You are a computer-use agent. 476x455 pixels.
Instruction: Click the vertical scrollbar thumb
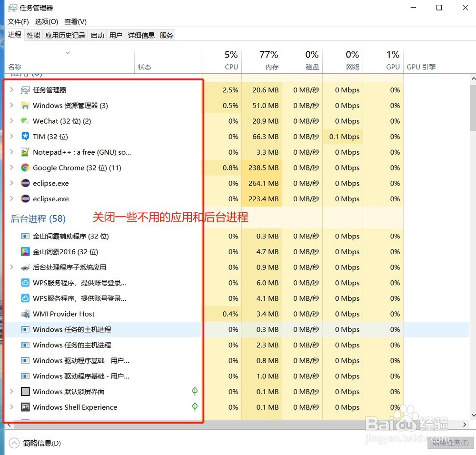(473, 107)
